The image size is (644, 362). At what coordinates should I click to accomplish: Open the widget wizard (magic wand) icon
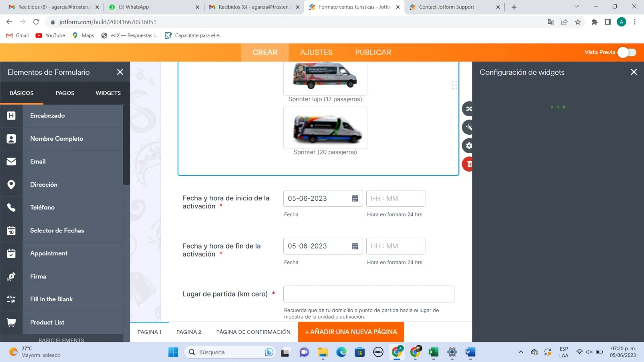point(469,127)
